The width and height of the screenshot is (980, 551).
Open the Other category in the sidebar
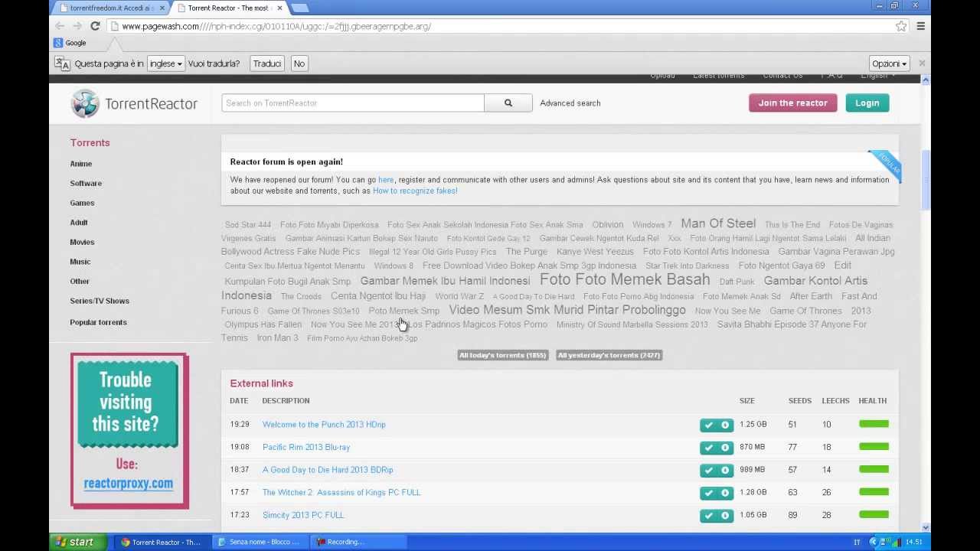click(80, 282)
